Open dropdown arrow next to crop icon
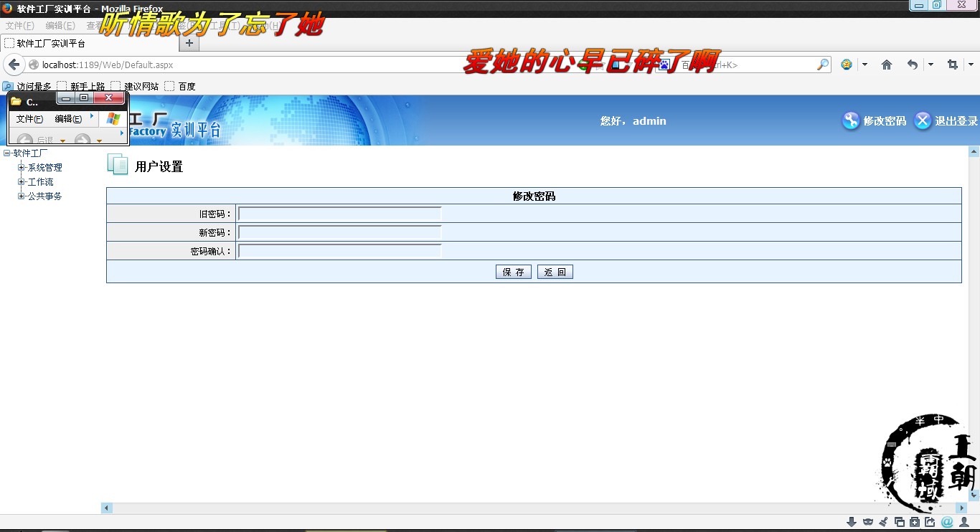 pos(970,65)
